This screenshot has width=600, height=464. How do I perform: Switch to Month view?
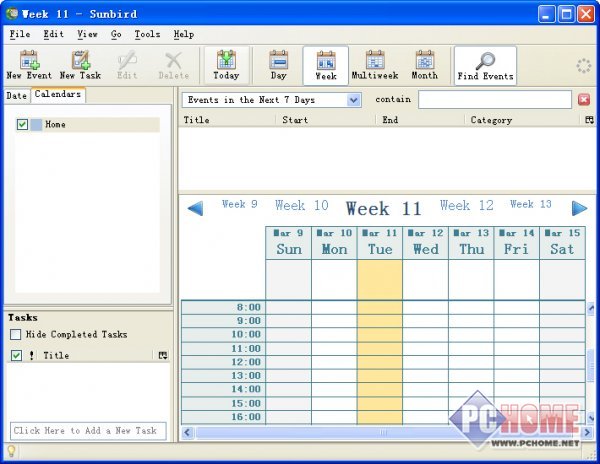425,65
